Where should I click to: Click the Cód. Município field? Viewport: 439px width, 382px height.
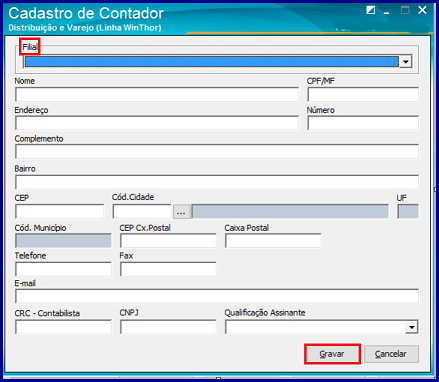pos(63,241)
